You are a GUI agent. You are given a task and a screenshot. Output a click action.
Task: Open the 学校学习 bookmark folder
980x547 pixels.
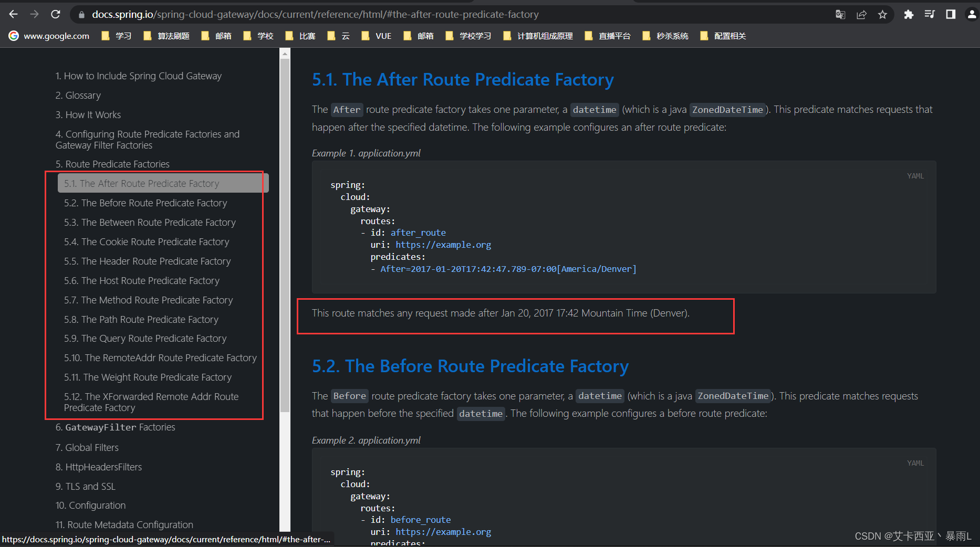tap(468, 36)
